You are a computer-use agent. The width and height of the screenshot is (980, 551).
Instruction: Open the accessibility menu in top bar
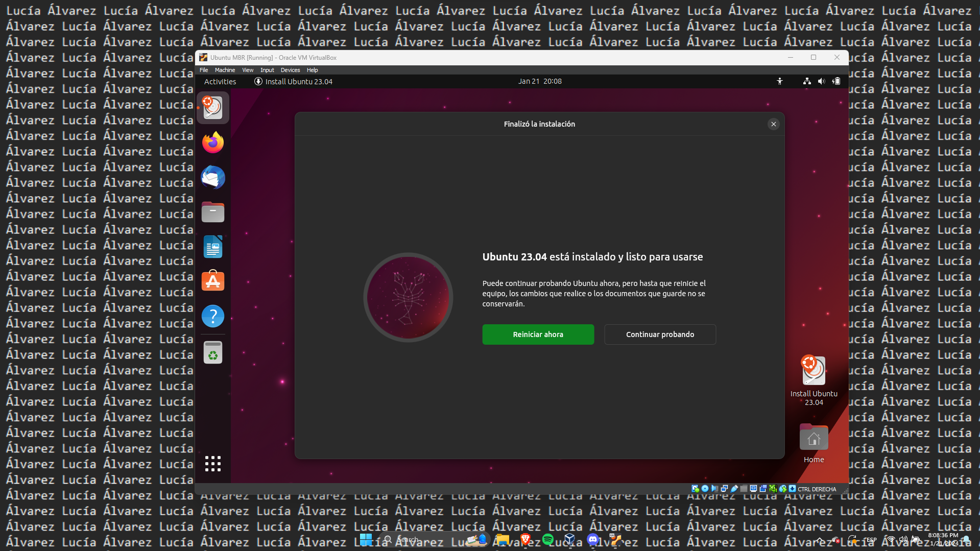coord(780,81)
